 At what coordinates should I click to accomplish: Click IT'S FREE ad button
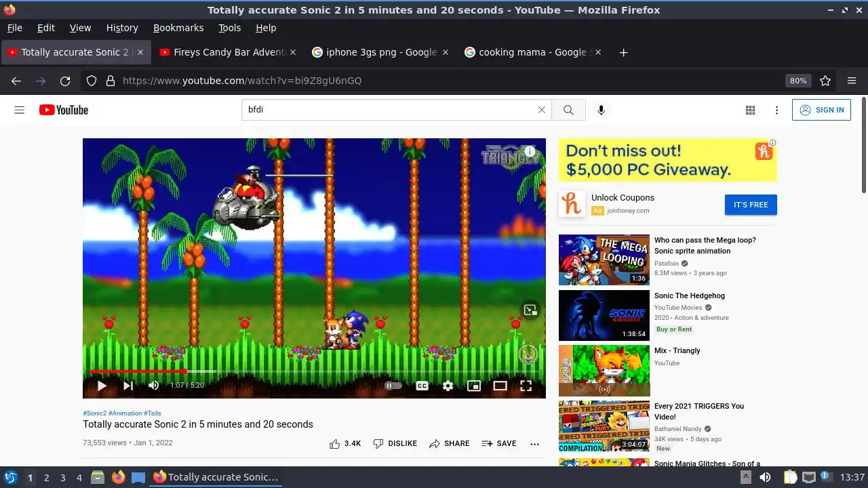751,205
